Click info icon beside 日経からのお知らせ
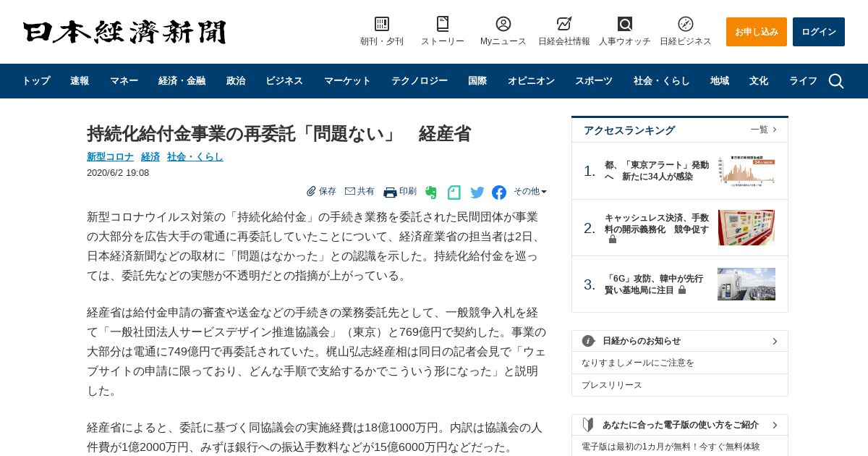This screenshot has width=868, height=456. tap(589, 341)
